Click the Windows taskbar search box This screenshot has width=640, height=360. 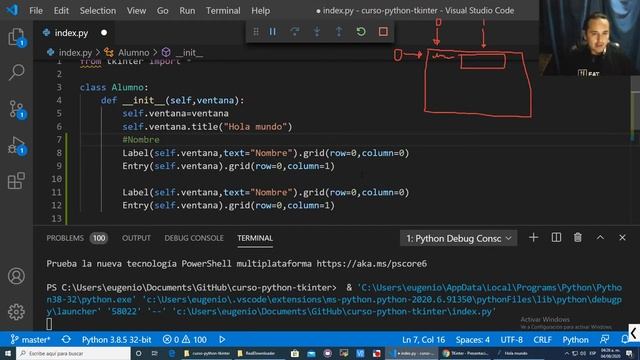73,353
